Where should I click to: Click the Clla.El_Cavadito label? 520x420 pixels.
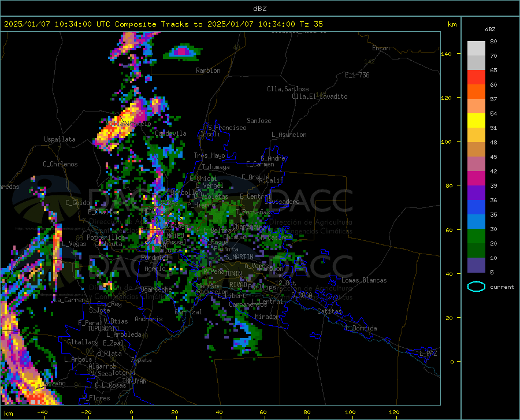(x=320, y=96)
